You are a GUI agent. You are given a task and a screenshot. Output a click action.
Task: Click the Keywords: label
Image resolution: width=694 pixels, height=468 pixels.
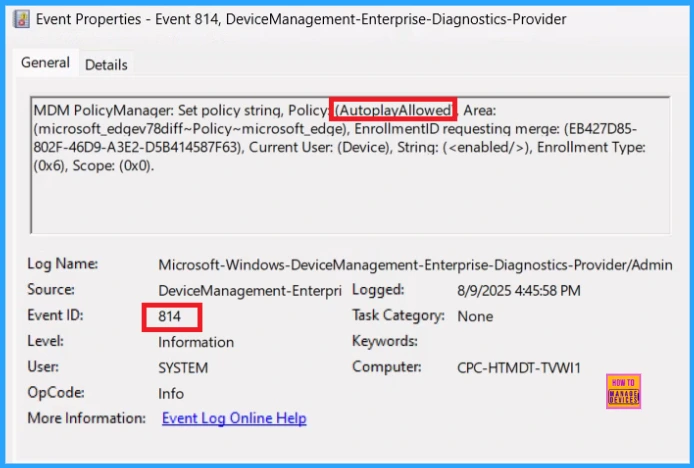(385, 341)
